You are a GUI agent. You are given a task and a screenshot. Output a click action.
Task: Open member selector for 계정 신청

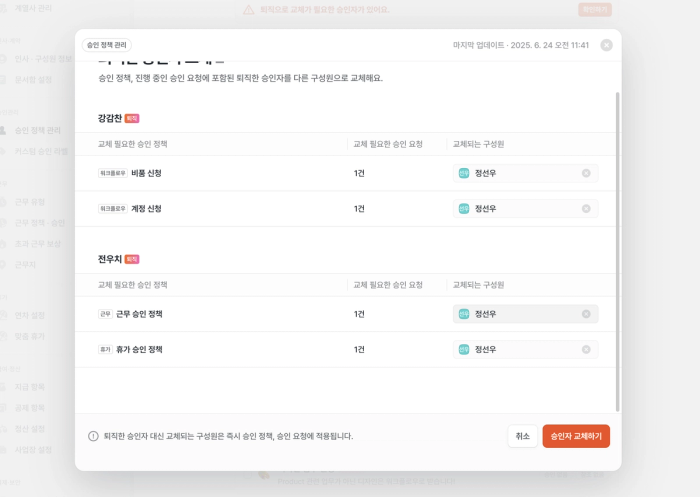click(x=525, y=209)
